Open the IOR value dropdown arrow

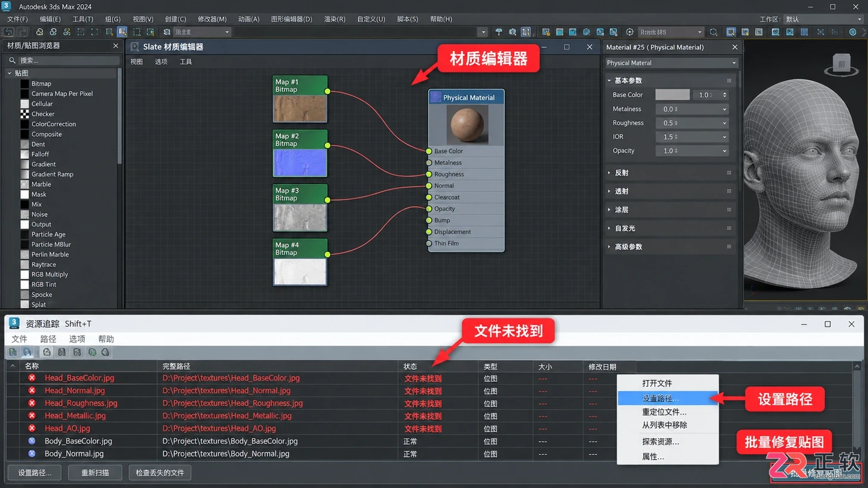tap(724, 137)
